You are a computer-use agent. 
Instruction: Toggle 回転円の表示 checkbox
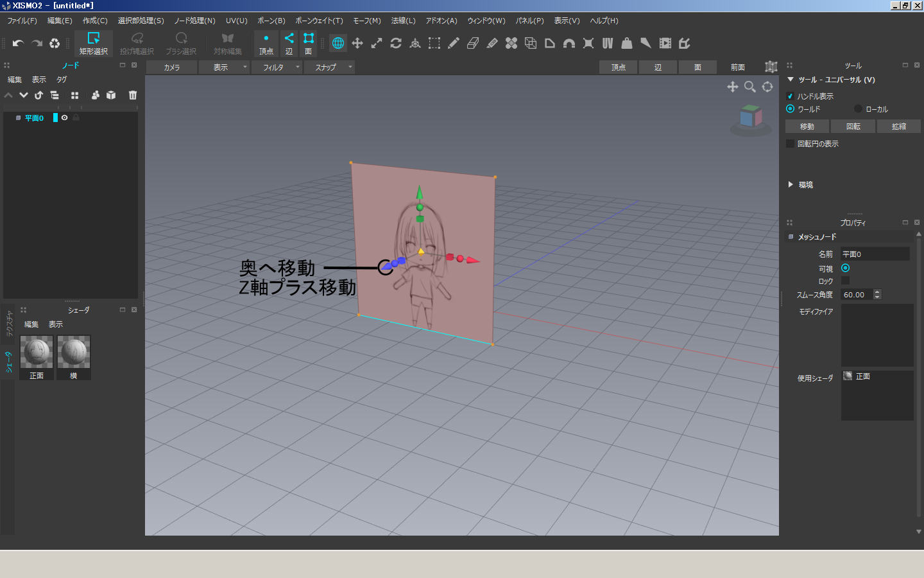pos(790,143)
